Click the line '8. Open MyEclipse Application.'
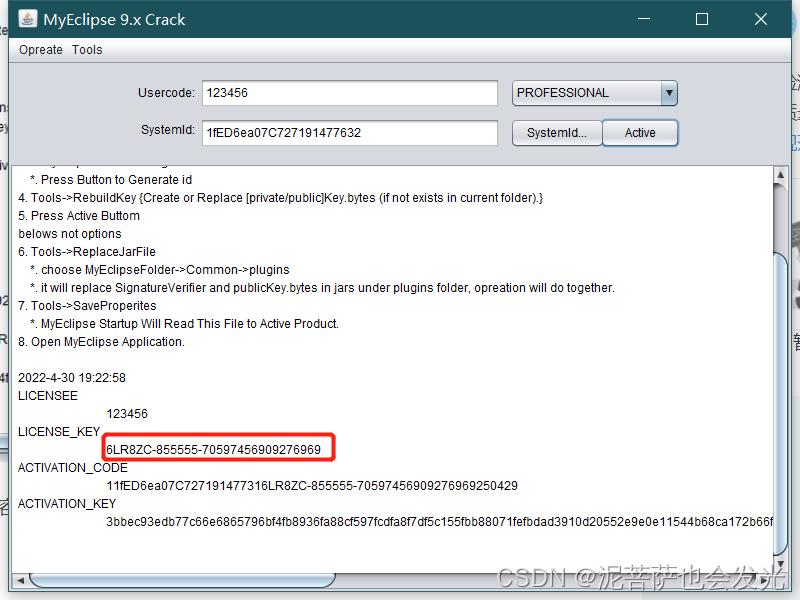The width and height of the screenshot is (800, 600). [x=102, y=342]
